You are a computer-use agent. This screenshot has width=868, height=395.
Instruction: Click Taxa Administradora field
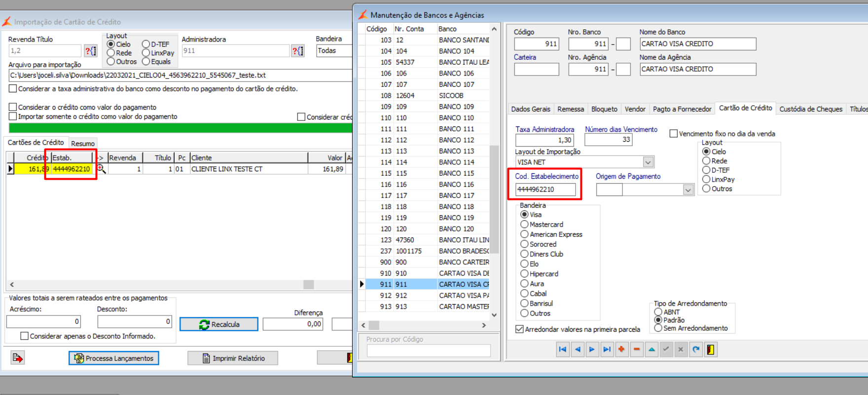point(544,140)
